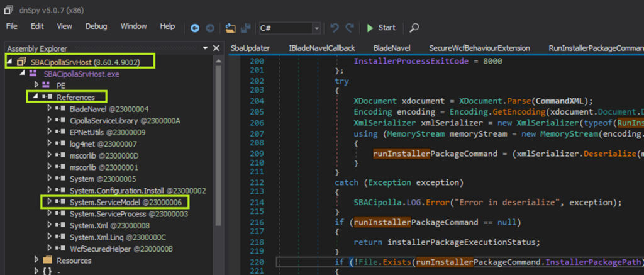This screenshot has width=644, height=275.
Task: Click the References node icon
Action: click(48, 98)
